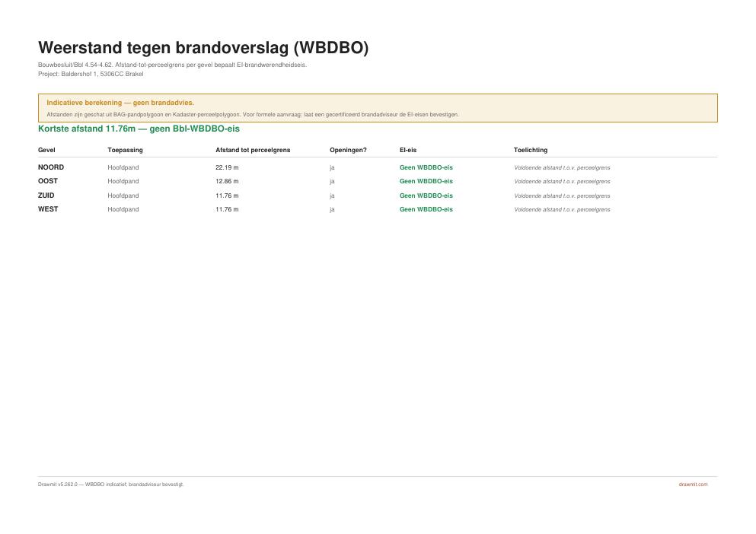Click 'Geen WBDBO-eis' in the NOORD row

click(x=426, y=167)
